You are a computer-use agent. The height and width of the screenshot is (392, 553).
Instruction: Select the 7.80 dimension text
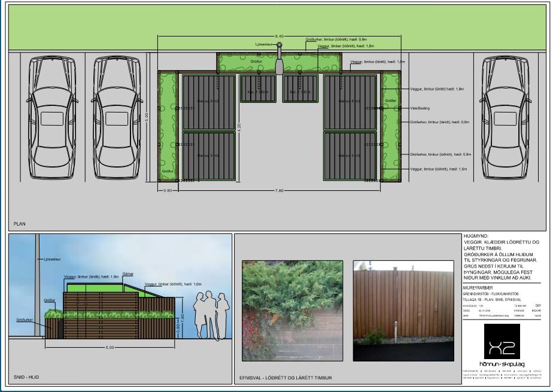[x=278, y=190]
